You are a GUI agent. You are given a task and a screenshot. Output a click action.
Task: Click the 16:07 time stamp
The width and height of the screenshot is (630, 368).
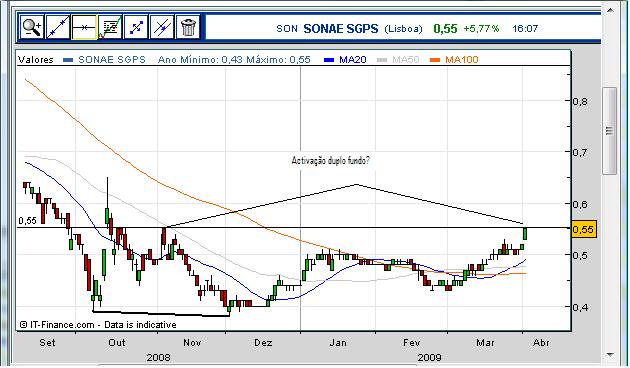[525, 29]
